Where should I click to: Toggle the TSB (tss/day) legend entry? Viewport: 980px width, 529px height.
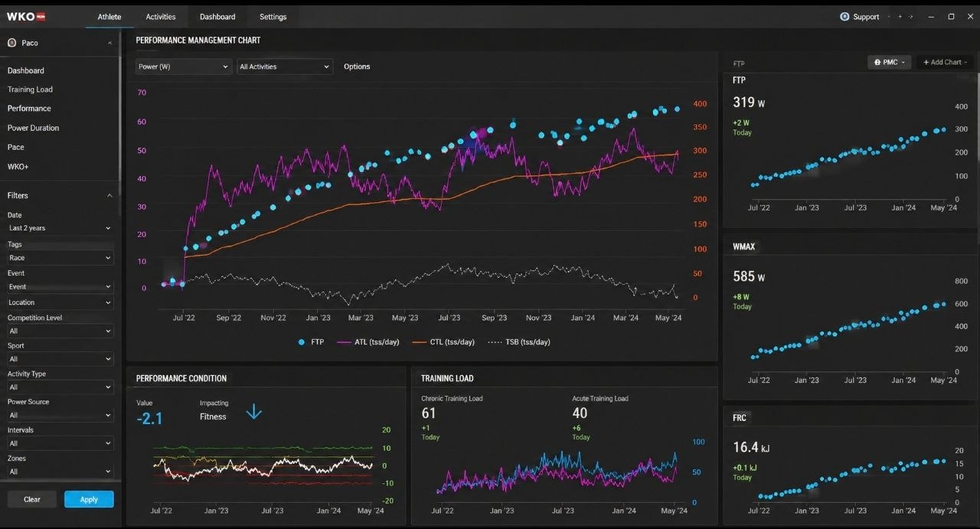(519, 342)
